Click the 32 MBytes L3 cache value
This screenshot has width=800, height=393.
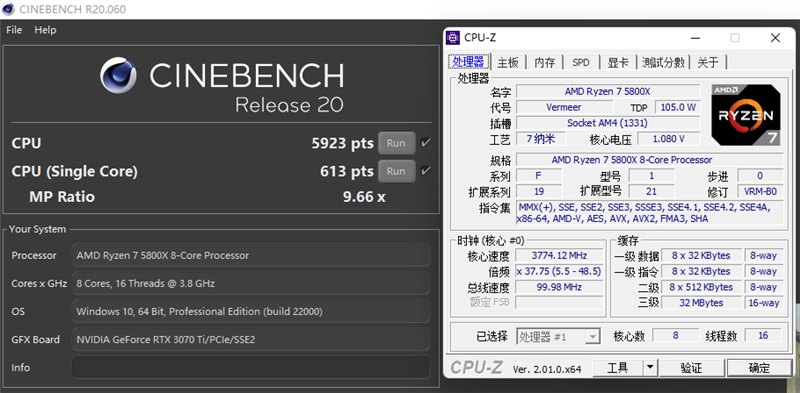(x=701, y=303)
